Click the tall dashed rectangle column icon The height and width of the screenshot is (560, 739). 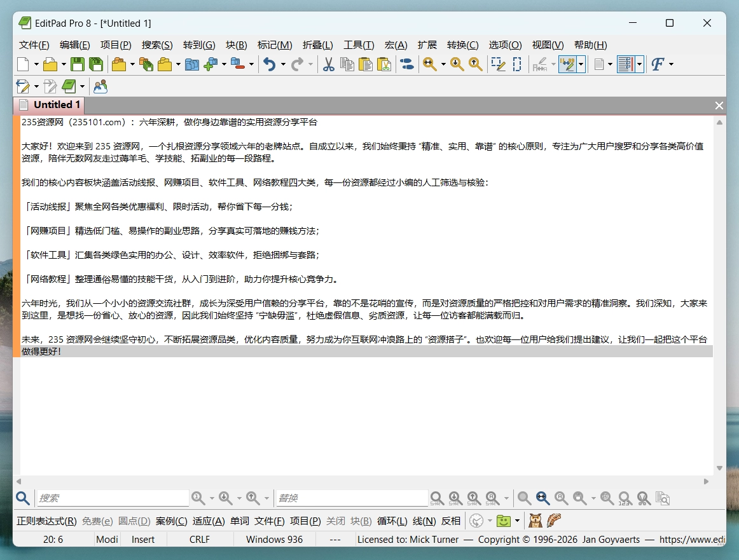click(x=517, y=64)
